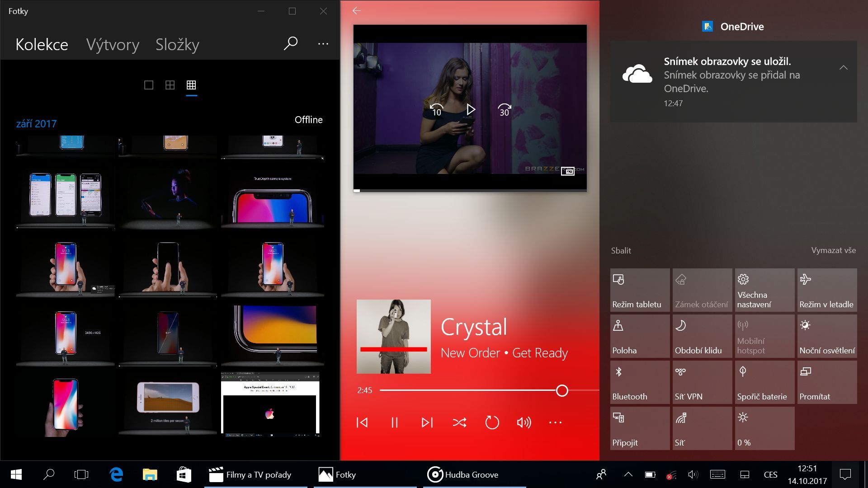Select the září 2017 collection heading
The width and height of the screenshot is (868, 488).
coord(36,123)
